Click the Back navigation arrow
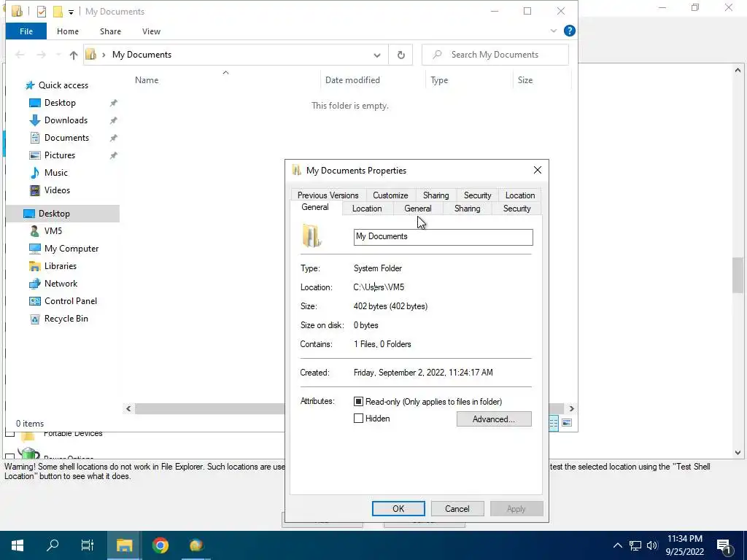 click(20, 55)
